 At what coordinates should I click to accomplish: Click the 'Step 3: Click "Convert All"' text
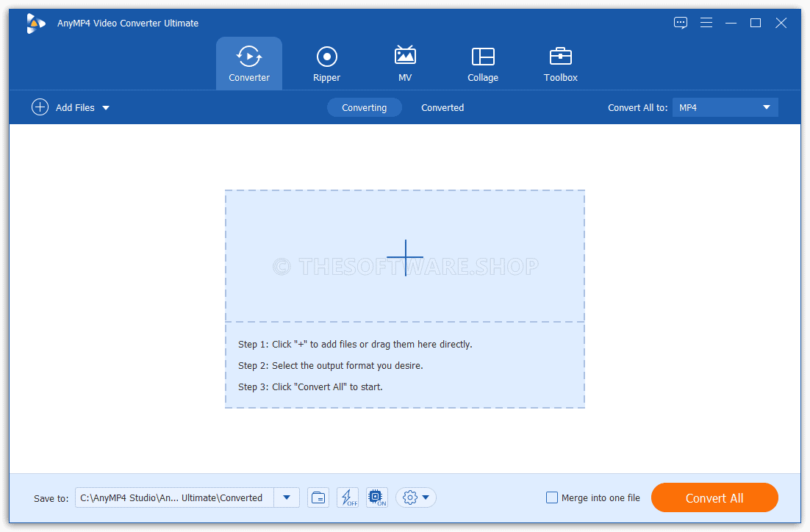(x=310, y=387)
